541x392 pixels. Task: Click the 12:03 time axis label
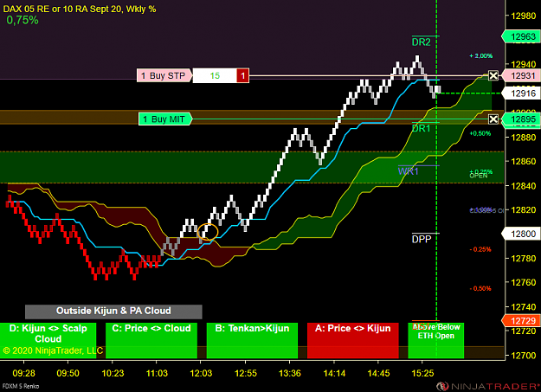tap(201, 373)
